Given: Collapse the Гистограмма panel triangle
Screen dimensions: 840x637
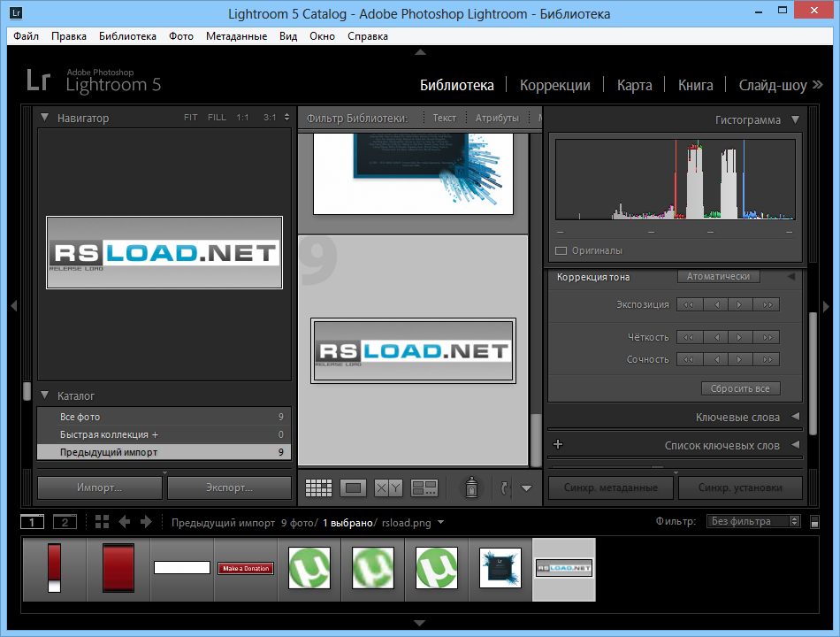Looking at the screenshot, I should coord(796,119).
